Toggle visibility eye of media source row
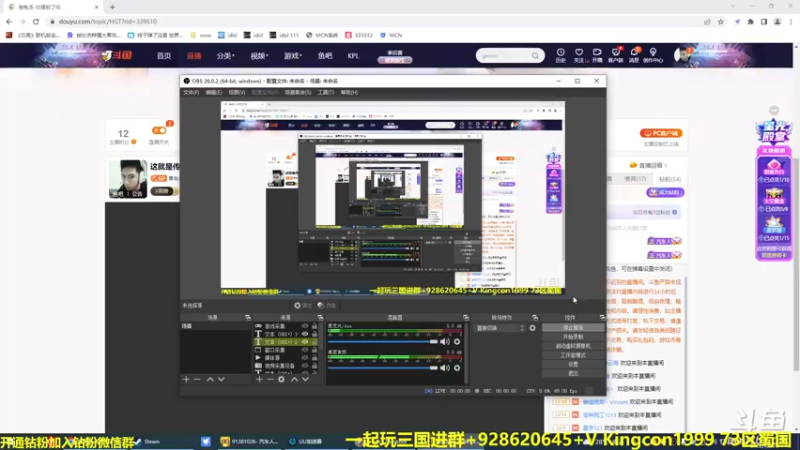This screenshot has height=450, width=800. tap(305, 358)
